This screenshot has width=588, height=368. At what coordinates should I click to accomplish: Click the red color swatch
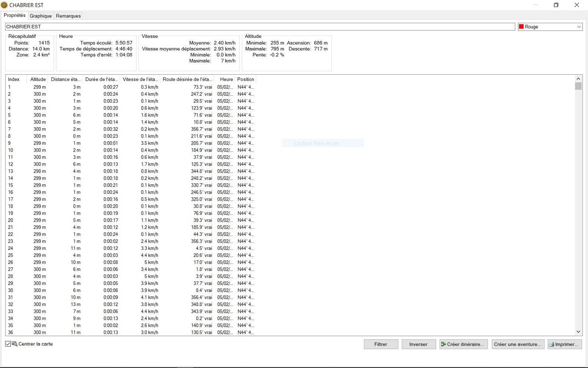coord(521,26)
